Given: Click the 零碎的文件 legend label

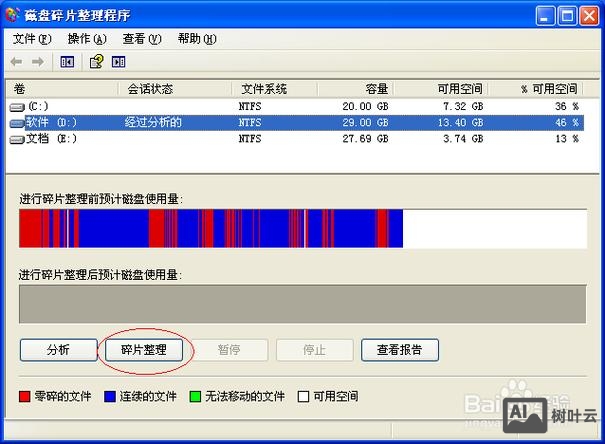Looking at the screenshot, I should point(63,396).
